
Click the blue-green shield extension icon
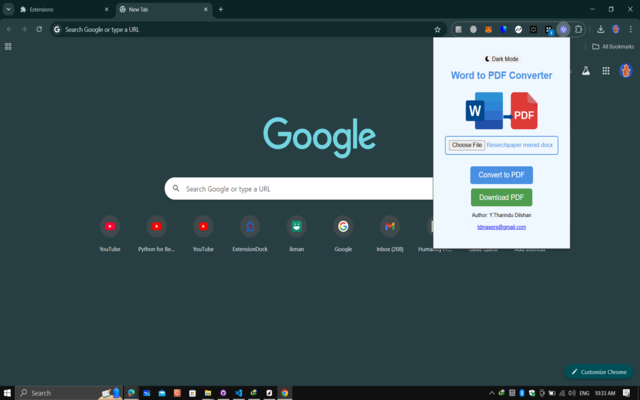(503, 29)
